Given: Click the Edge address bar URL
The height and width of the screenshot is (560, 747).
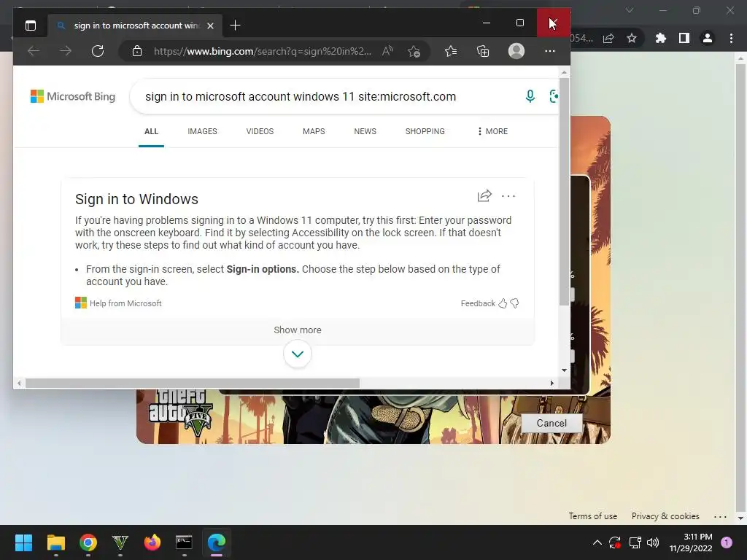Looking at the screenshot, I should click(x=263, y=52).
